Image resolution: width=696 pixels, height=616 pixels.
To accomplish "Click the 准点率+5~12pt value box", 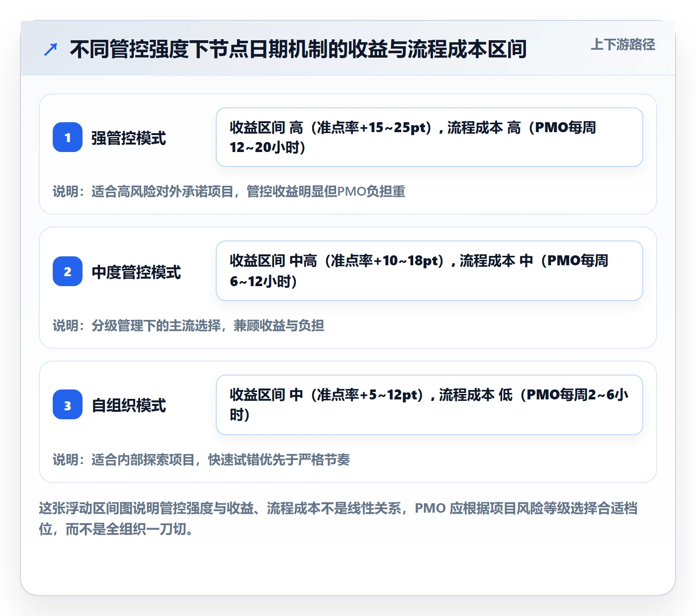I will click(430, 405).
